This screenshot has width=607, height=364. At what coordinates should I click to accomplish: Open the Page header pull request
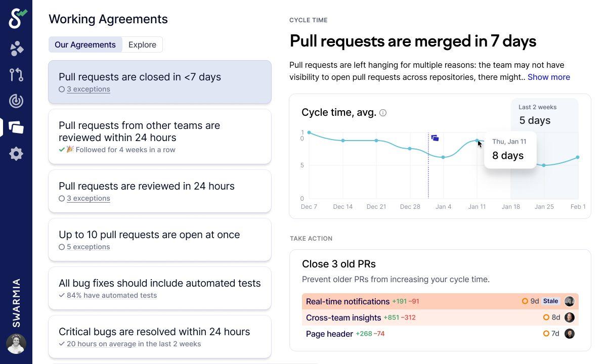329,334
